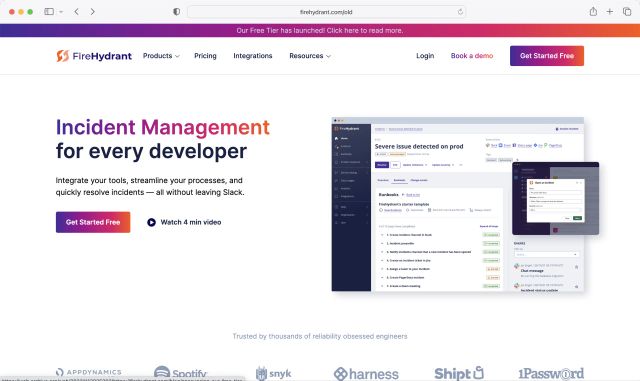Viewport: 640px width, 381px height.
Task: Click the Login link
Action: (425, 56)
